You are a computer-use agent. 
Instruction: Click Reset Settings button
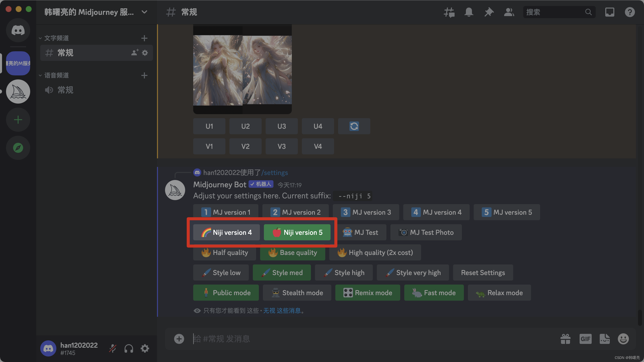482,272
